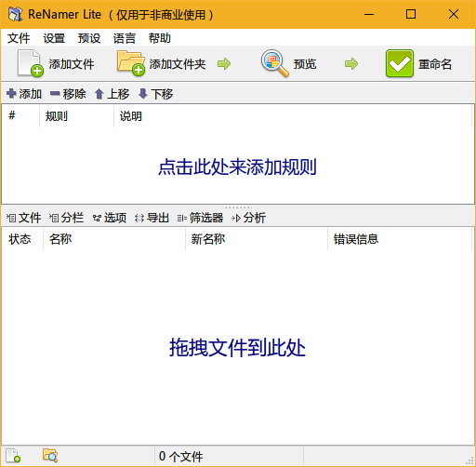Open the 分栏 (Columns) dropdown
The image size is (476, 467).
pos(66,218)
